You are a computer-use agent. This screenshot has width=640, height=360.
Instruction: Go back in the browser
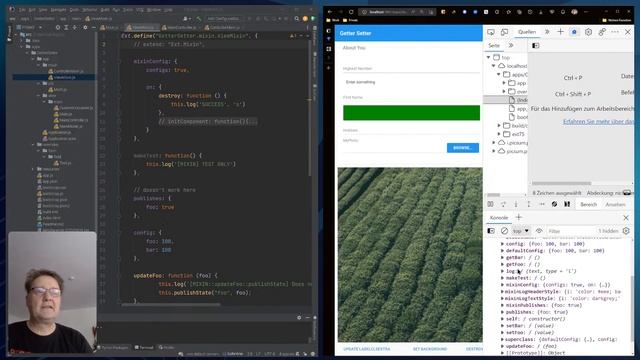click(330, 12)
